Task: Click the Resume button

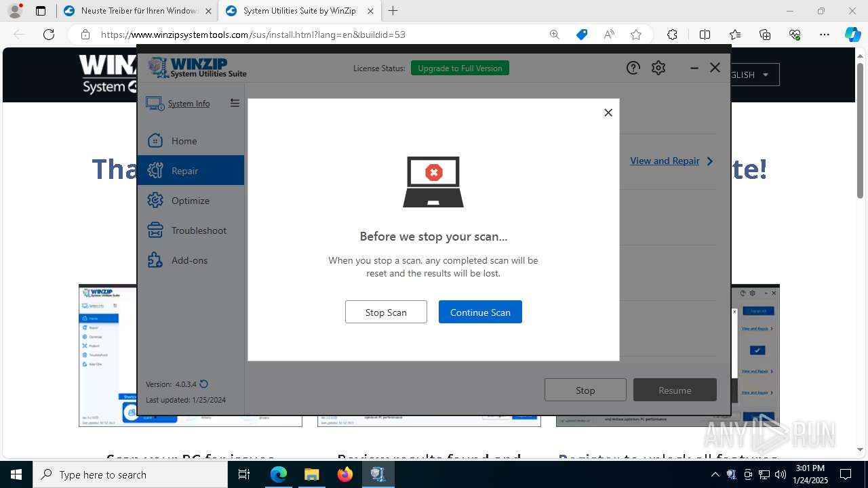Action: 675,390
